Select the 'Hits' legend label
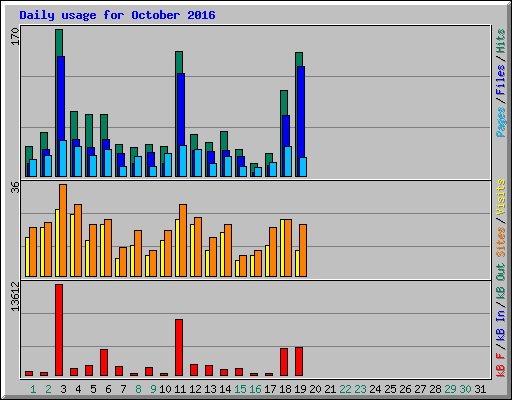 point(500,41)
